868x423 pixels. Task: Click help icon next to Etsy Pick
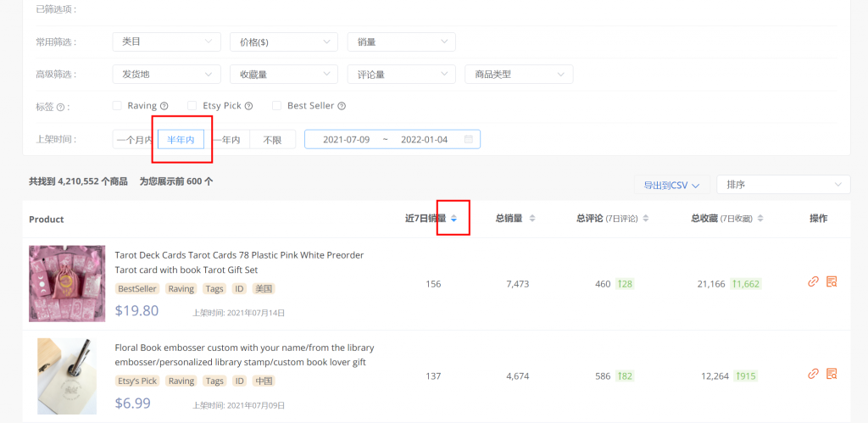pyautogui.click(x=248, y=107)
